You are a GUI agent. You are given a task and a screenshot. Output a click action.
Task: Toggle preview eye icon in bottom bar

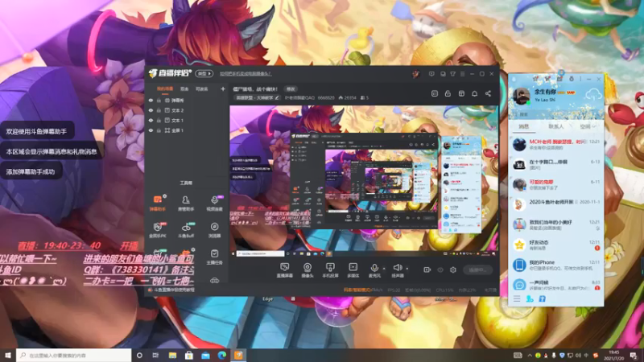click(440, 269)
